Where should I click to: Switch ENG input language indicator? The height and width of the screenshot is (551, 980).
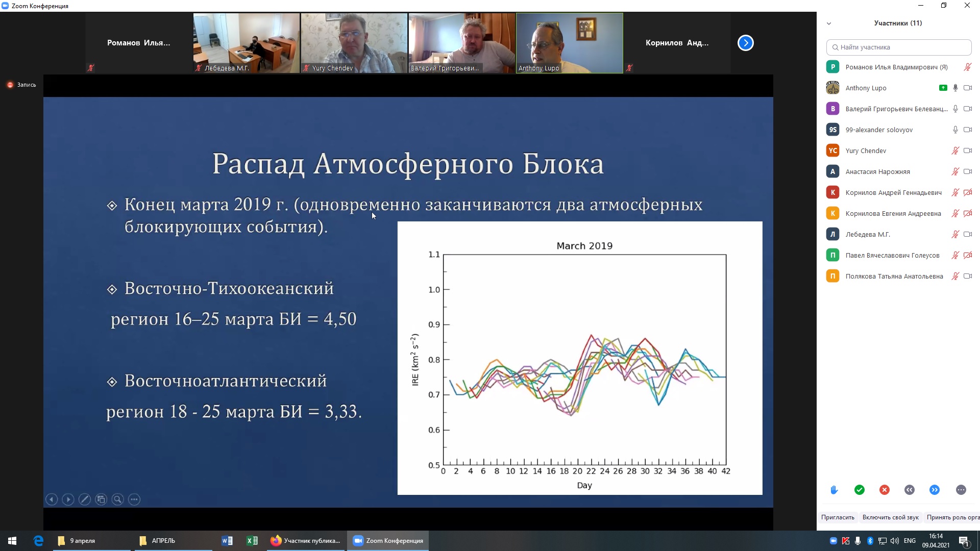click(x=910, y=541)
